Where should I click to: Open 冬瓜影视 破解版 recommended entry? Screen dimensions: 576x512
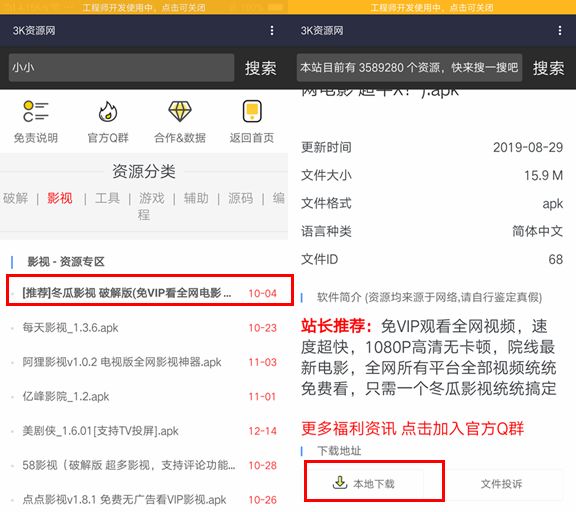click(x=150, y=293)
